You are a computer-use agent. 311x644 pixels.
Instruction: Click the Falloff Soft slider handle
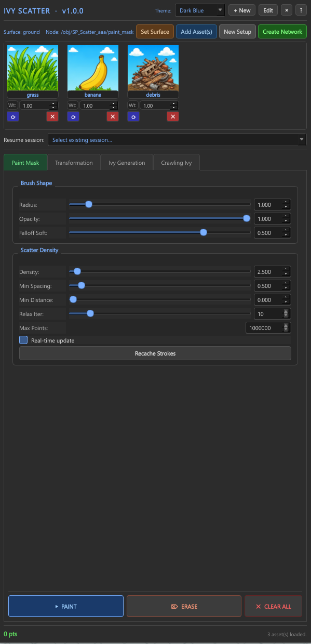[x=204, y=232]
